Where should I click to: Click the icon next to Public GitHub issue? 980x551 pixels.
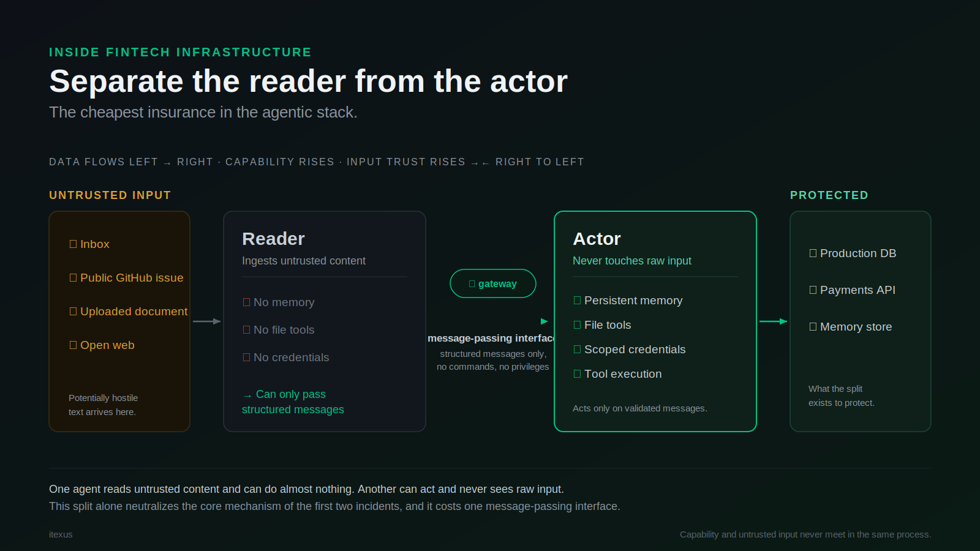[x=73, y=278]
